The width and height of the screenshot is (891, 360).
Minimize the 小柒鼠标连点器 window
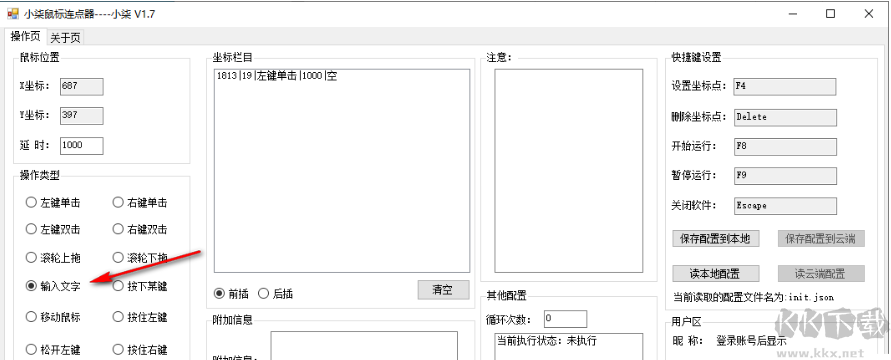pyautogui.click(x=793, y=14)
